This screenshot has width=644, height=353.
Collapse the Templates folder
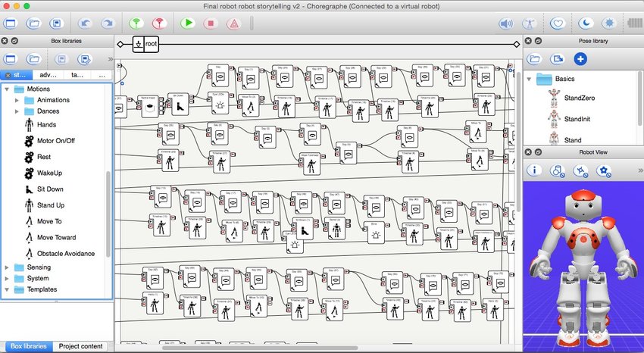click(7, 289)
